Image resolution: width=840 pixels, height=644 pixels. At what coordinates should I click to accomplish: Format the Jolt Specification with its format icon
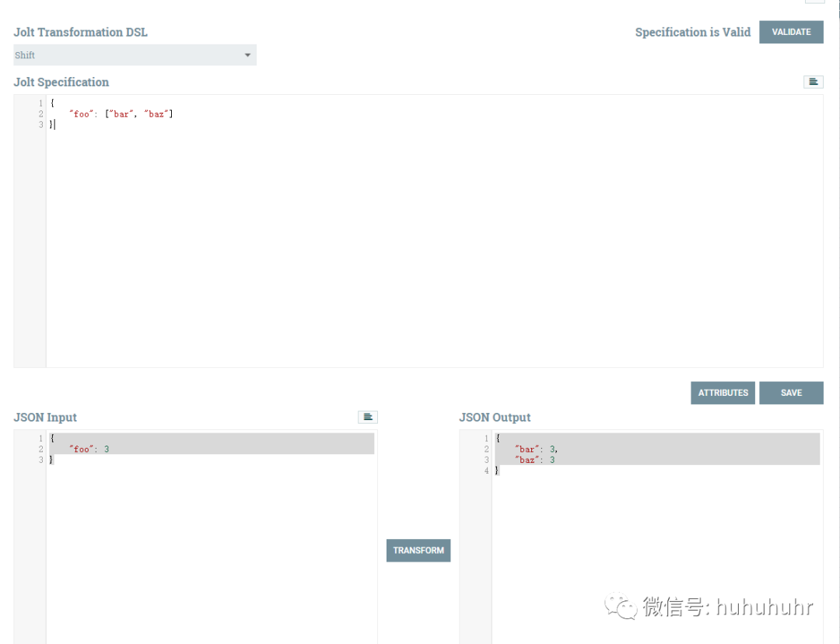pyautogui.click(x=814, y=82)
